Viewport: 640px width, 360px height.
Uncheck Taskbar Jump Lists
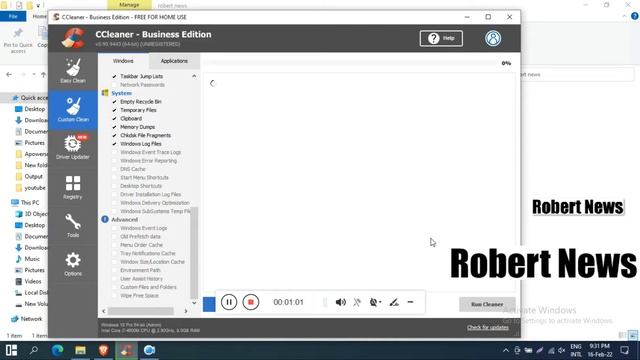[114, 76]
